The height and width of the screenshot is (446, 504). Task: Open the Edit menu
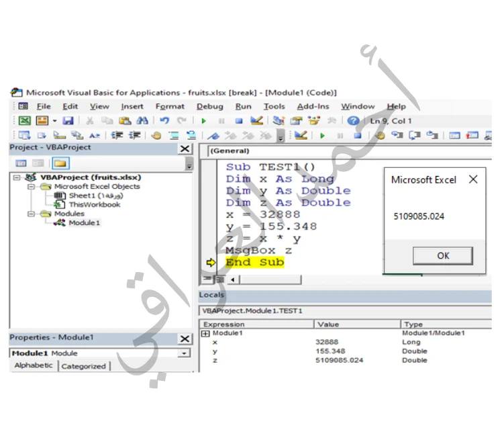tap(70, 107)
